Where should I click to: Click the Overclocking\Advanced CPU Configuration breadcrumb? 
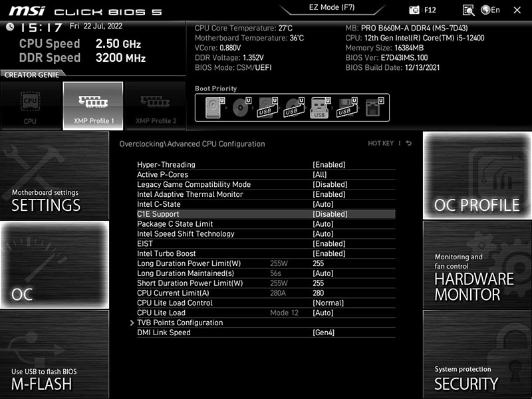(192, 144)
